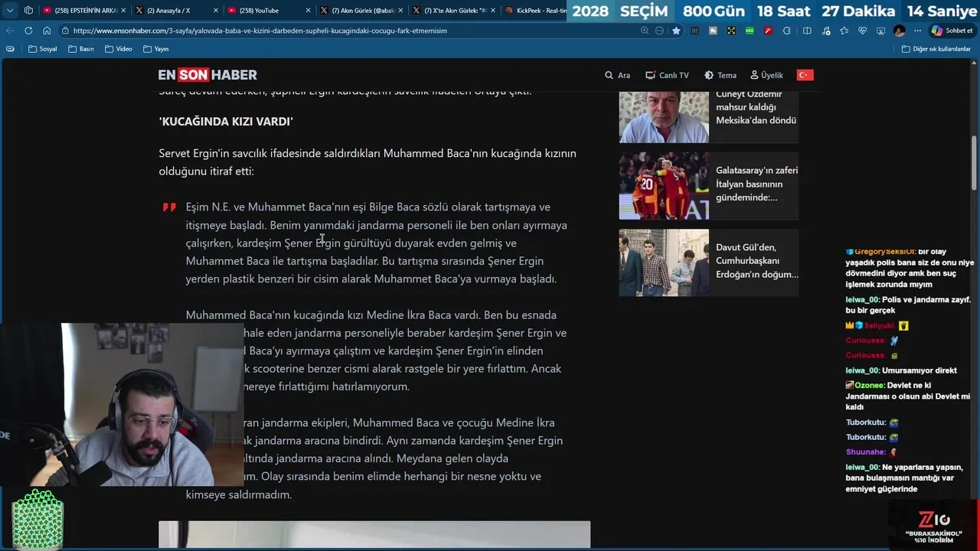980x551 pixels.
Task: Click the 2028 SEÇİM countdown overlay
Action: tap(773, 11)
